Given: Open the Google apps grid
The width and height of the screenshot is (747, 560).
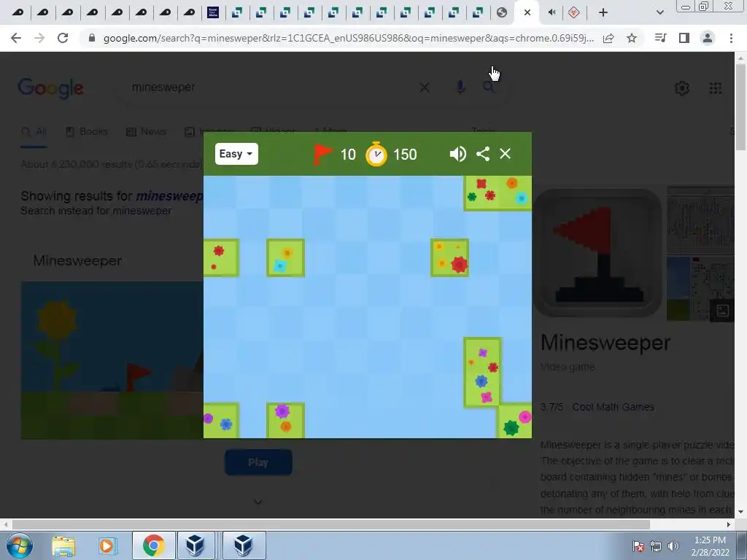Looking at the screenshot, I should [715, 88].
